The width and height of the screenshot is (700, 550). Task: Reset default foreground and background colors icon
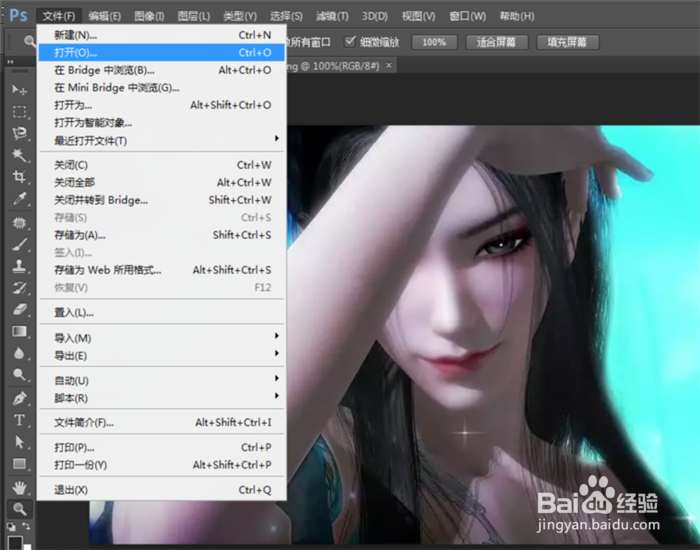(11, 527)
